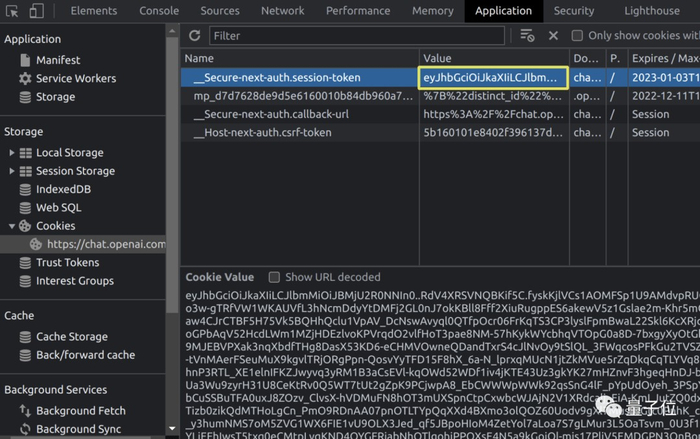Viewport: 700px width, 439px height.
Task: Enable the Show URL decoded checkbox
Action: pos(274,277)
